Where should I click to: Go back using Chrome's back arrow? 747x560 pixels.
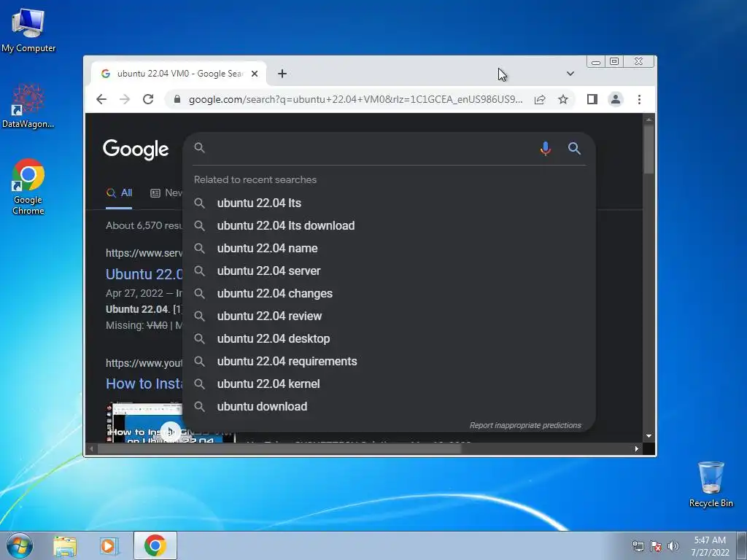coord(101,99)
